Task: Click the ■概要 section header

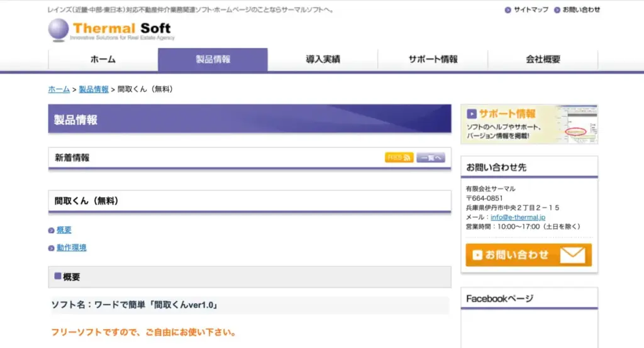Action: tap(249, 277)
